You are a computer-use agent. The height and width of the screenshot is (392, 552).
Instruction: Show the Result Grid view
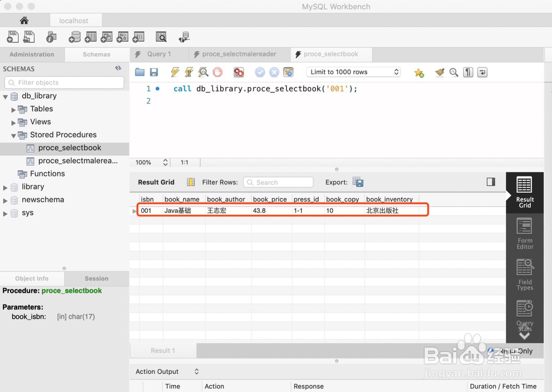pyautogui.click(x=525, y=193)
